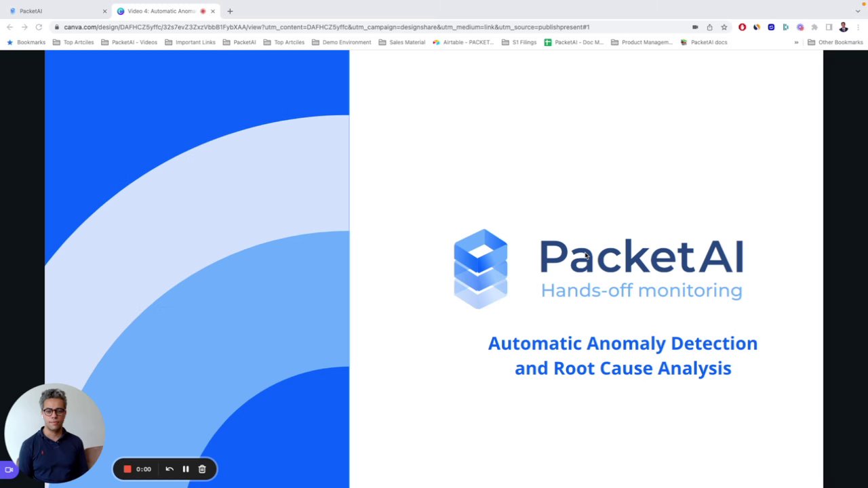Toggle the browser side panel

(829, 27)
